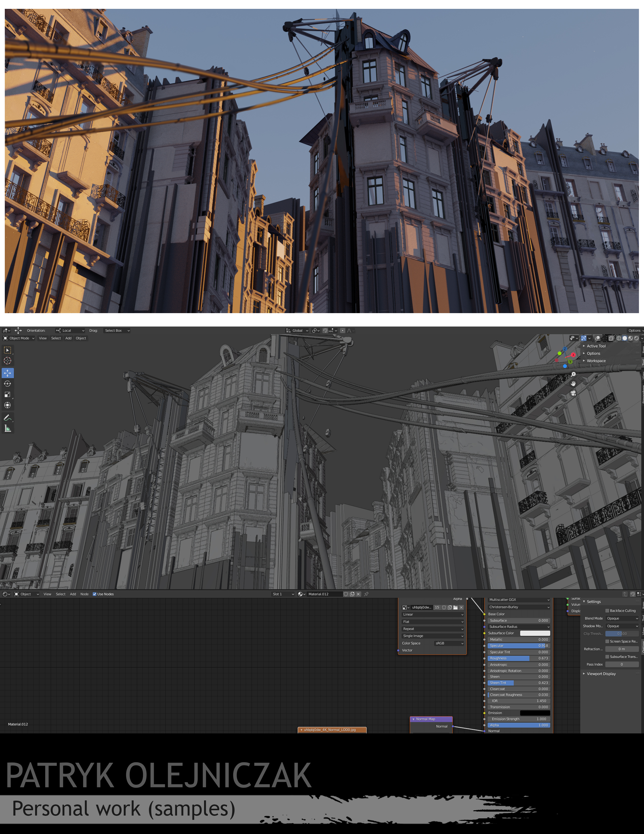The height and width of the screenshot is (834, 644).
Task: Open the Subsurface Color swatch
Action: 535,633
